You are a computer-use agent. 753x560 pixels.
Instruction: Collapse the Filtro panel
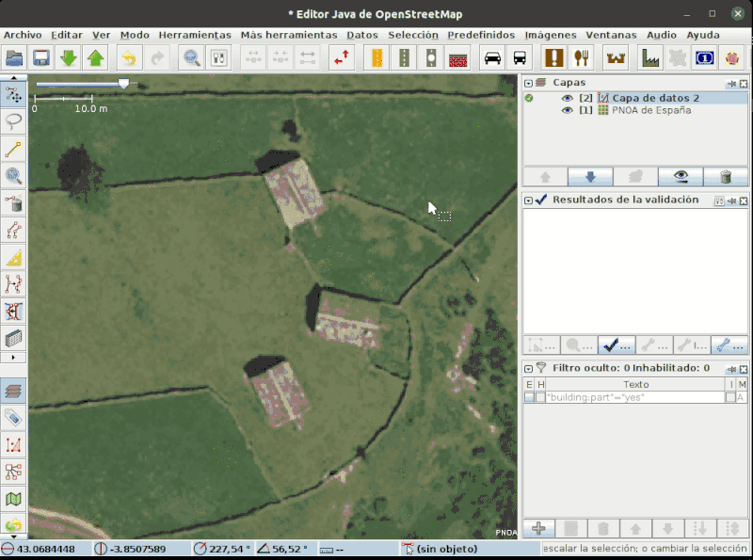[x=528, y=368]
